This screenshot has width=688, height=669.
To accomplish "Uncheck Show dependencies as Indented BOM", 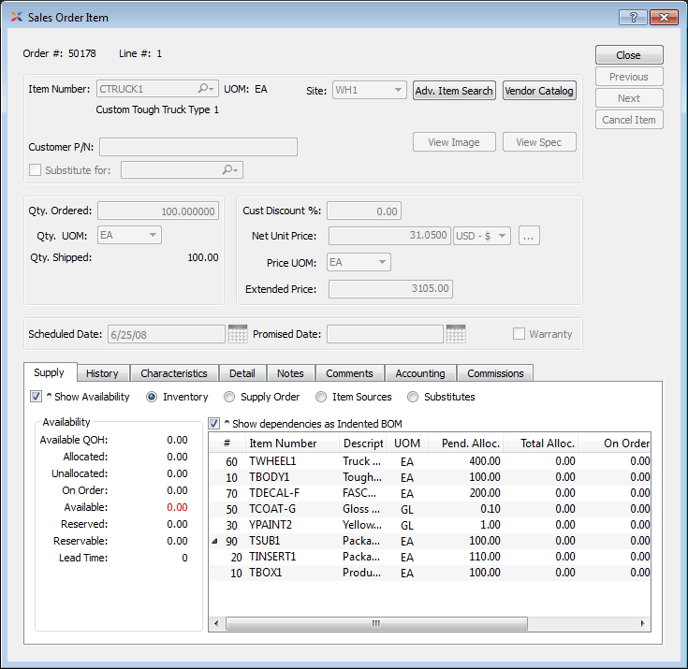I will coord(214,424).
